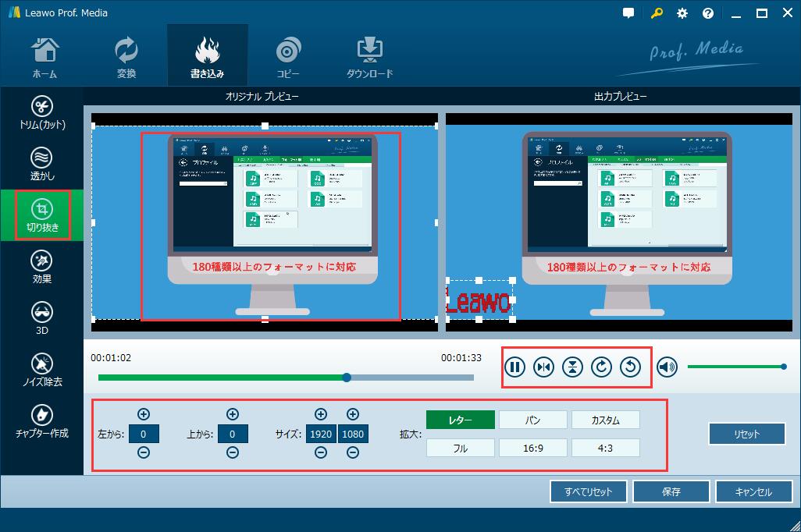Decrease the crop height 1080
Image resolution: width=801 pixels, height=532 pixels.
(352, 452)
